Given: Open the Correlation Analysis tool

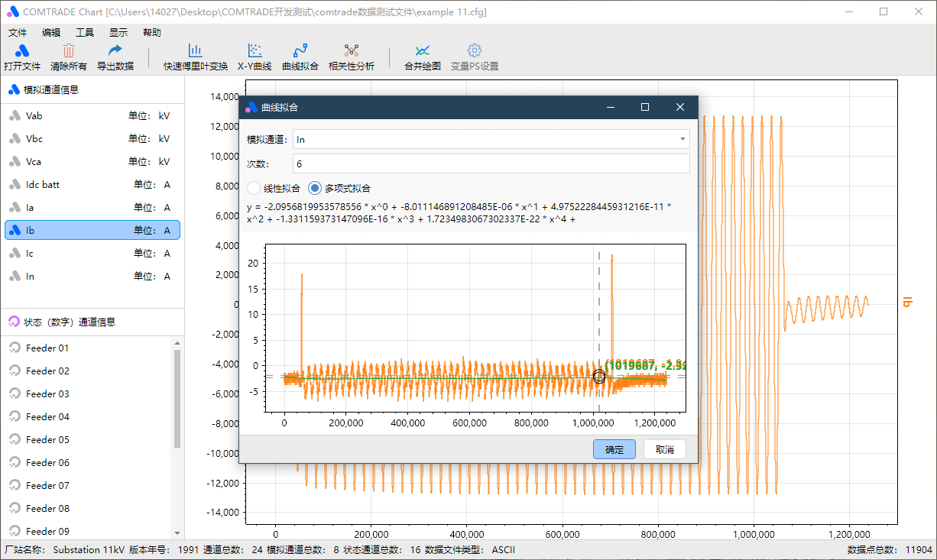Looking at the screenshot, I should point(351,51).
